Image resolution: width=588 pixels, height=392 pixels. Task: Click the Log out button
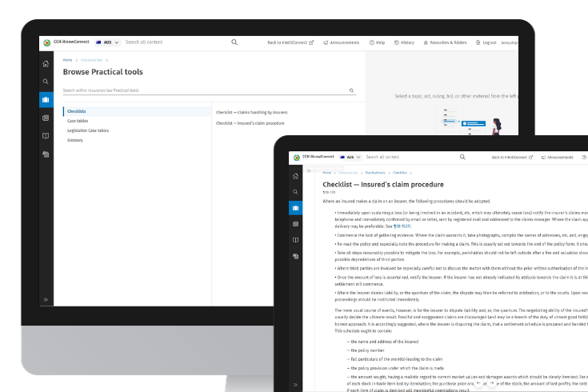[x=486, y=42]
